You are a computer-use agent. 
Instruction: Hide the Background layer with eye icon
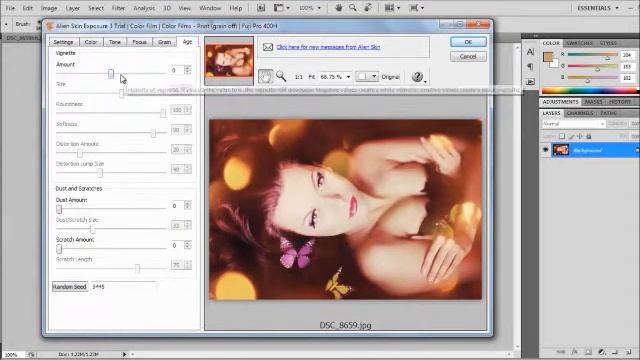(x=545, y=150)
